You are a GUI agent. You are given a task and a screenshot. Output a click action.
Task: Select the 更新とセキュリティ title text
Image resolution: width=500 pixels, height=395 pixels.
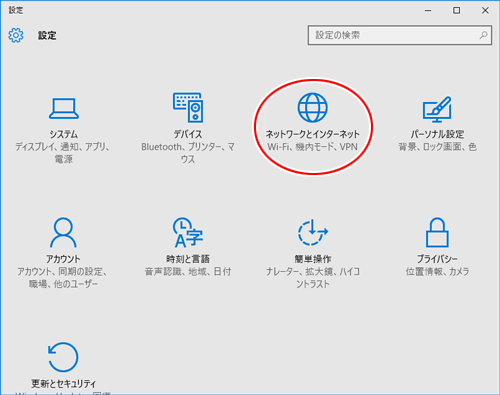pyautogui.click(x=63, y=384)
